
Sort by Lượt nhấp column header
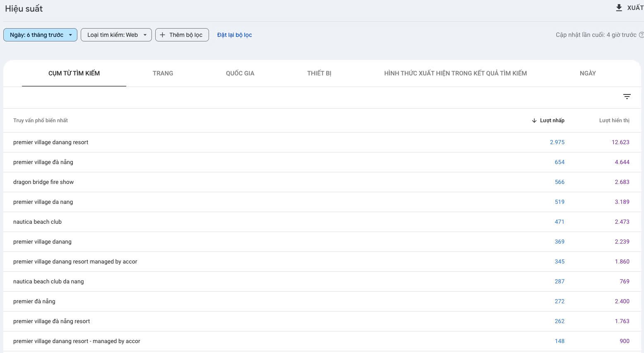(552, 121)
